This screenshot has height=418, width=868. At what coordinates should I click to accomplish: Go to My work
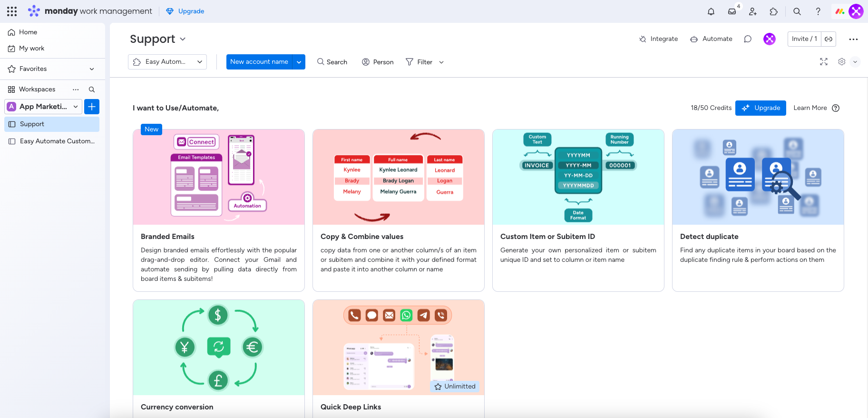pos(31,48)
